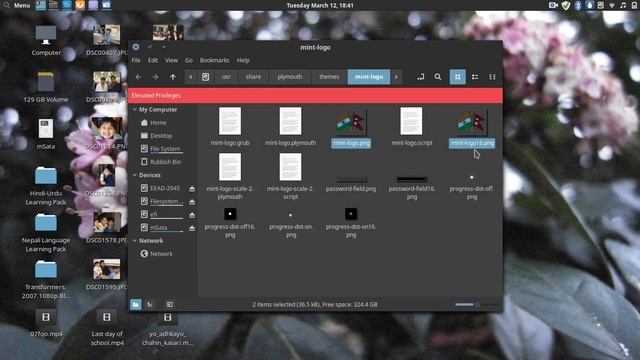
Task: Open Desktop in the sidebar
Action: click(x=161, y=136)
